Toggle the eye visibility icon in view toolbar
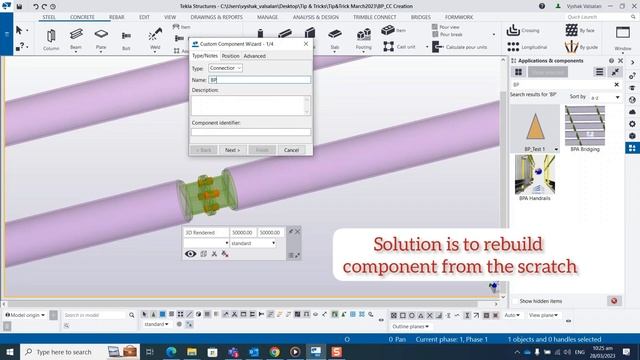Viewport: 640px width, 360px height. pyautogui.click(x=190, y=254)
